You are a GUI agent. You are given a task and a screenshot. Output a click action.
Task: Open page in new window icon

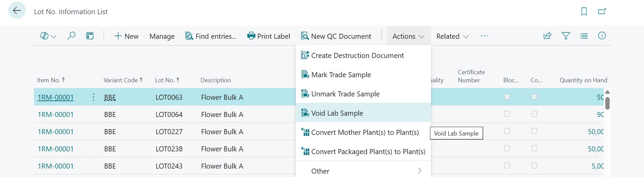(x=602, y=11)
